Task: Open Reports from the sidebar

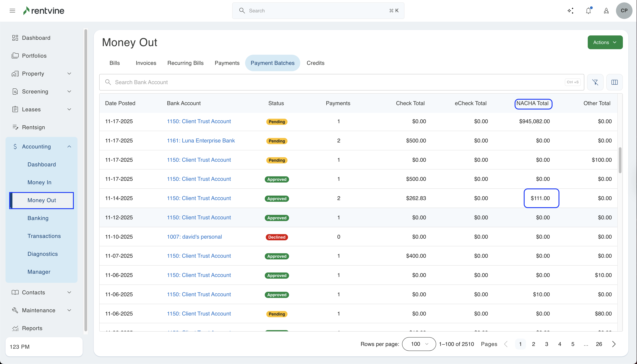Action: point(32,328)
